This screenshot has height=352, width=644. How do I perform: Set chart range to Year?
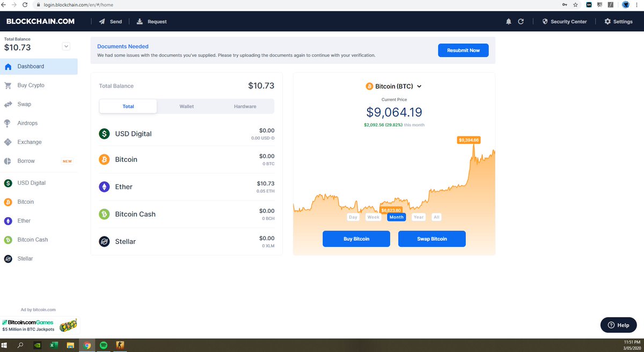coord(419,217)
